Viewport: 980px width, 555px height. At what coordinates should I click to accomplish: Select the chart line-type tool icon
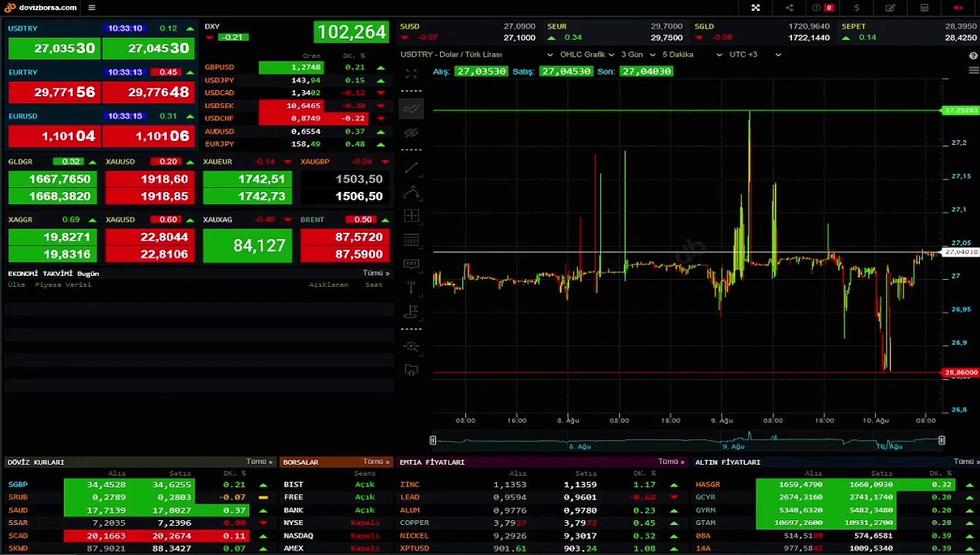coord(411,109)
